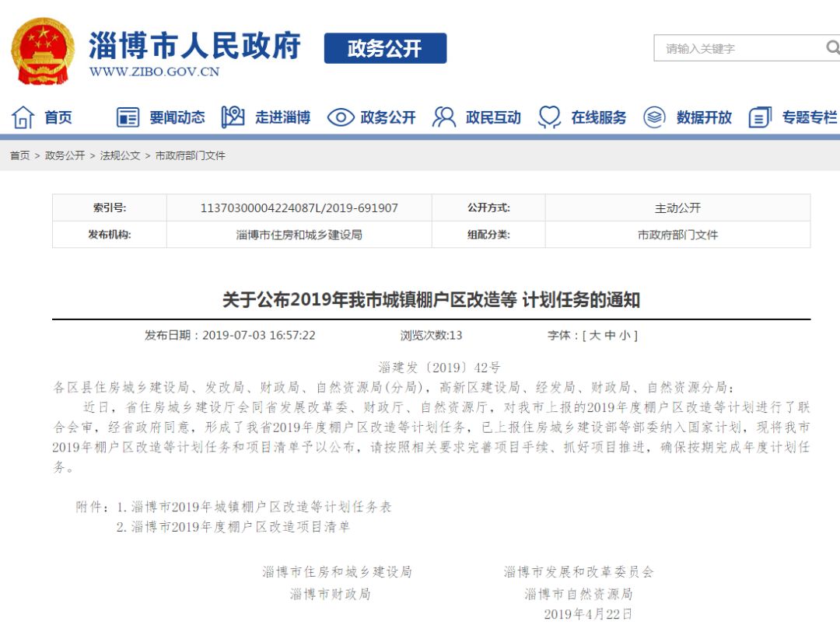840x628 pixels.
Task: Set font size to 中
Action: click(610, 335)
